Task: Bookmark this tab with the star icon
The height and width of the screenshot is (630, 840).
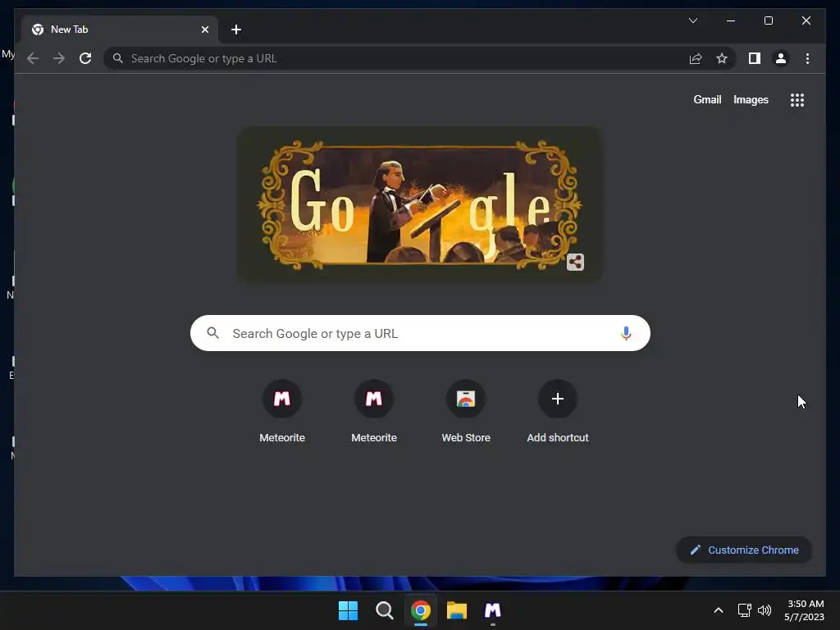Action: click(722, 58)
